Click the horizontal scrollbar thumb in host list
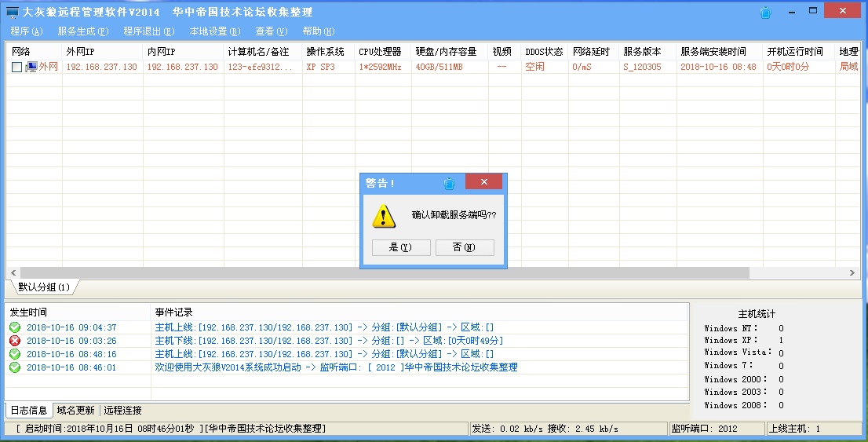 [x=385, y=272]
